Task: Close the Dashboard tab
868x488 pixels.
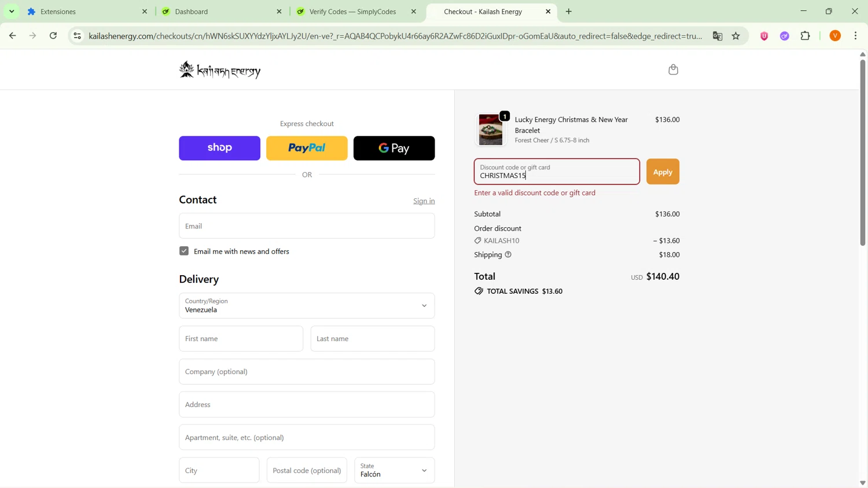Action: (x=279, y=12)
